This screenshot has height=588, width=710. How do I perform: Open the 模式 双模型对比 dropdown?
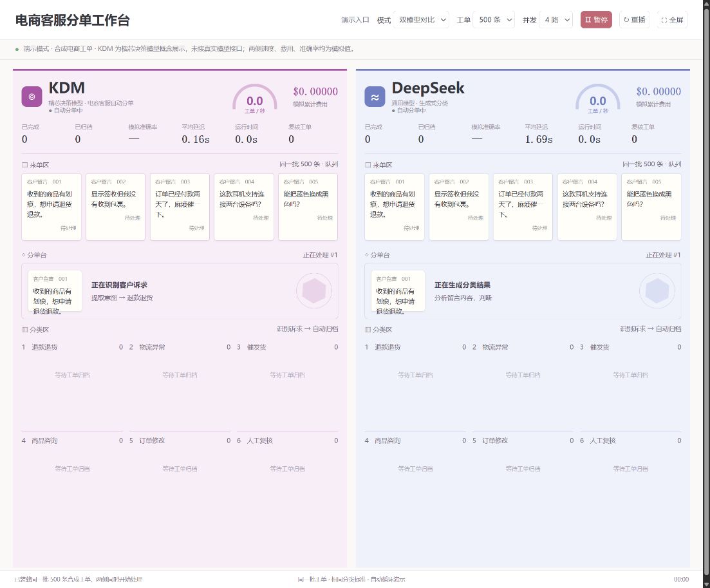point(422,20)
